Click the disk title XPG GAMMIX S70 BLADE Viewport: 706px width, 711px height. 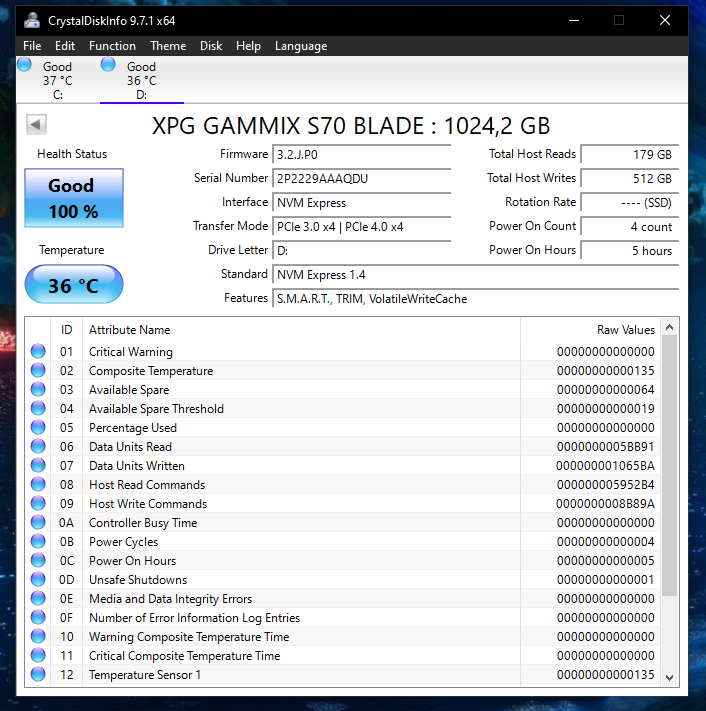[351, 126]
